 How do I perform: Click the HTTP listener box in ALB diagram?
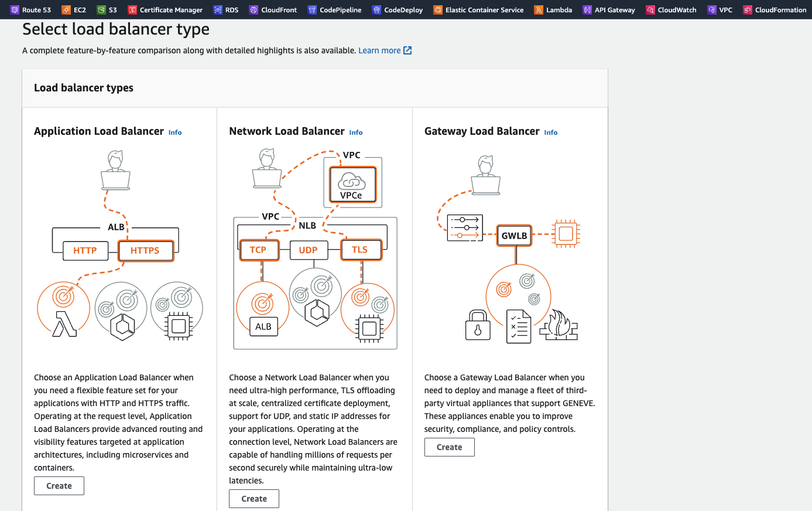[x=85, y=250]
